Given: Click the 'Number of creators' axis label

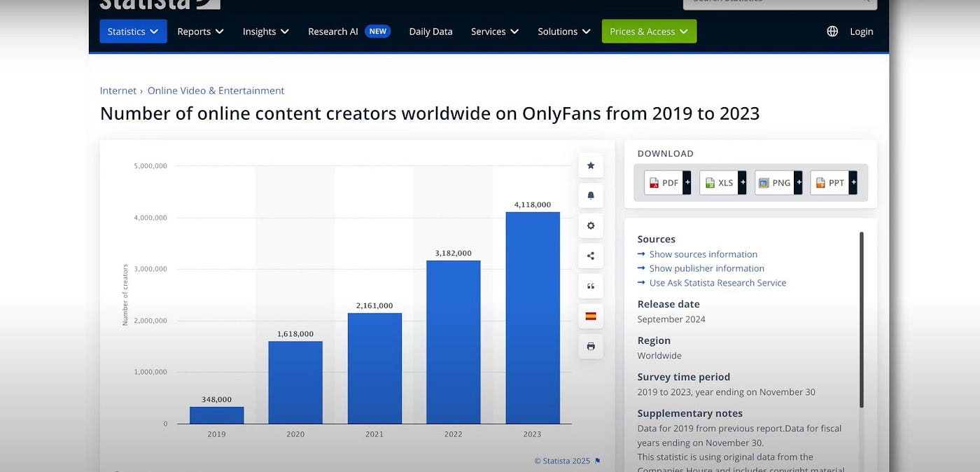Looking at the screenshot, I should pos(125,295).
